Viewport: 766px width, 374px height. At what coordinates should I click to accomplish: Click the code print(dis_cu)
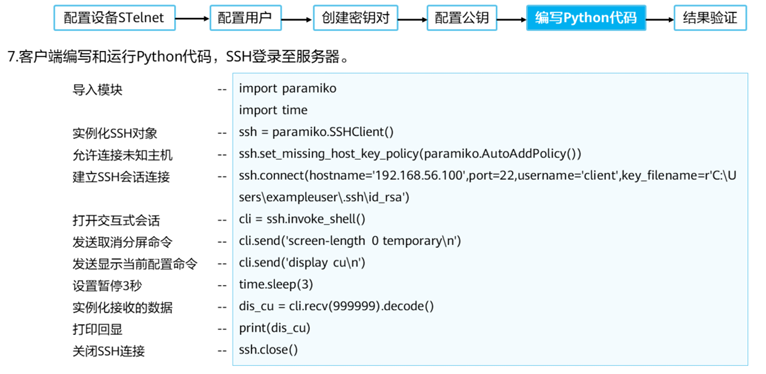point(275,329)
